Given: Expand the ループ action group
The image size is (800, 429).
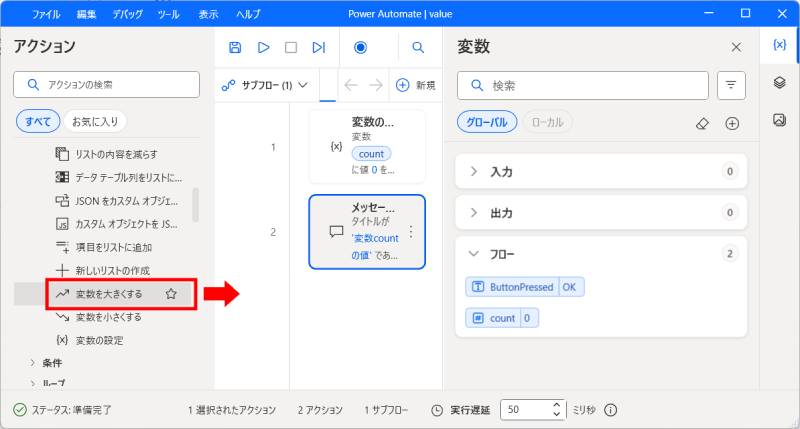Looking at the screenshot, I should [47, 383].
